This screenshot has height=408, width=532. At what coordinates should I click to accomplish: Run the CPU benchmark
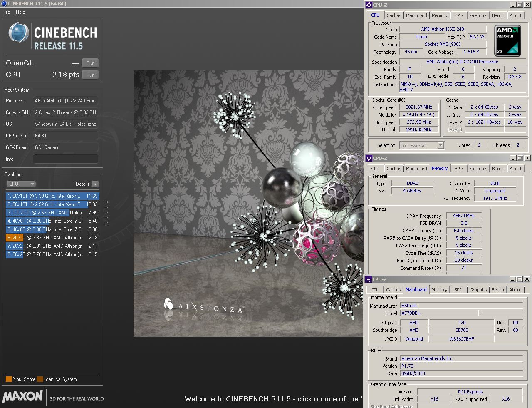[90, 75]
